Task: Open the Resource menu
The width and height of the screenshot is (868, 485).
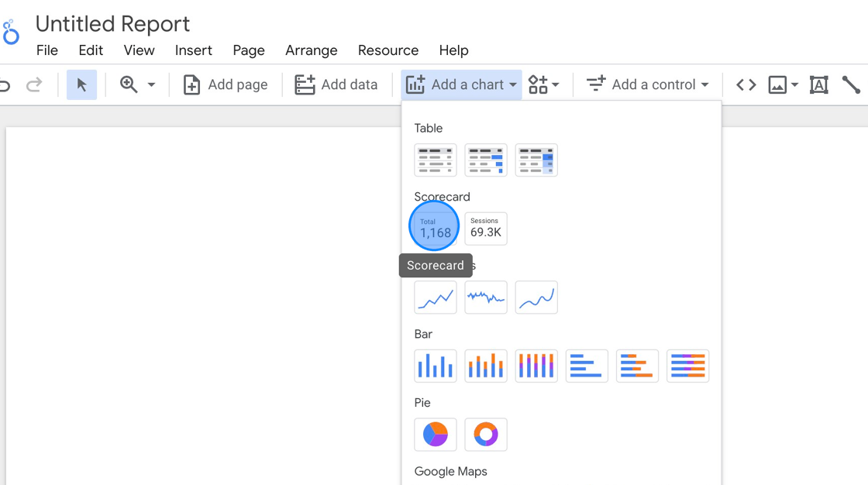Action: (387, 50)
